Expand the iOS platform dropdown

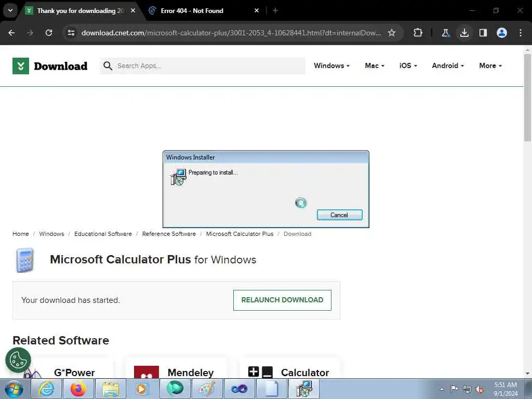coord(408,66)
